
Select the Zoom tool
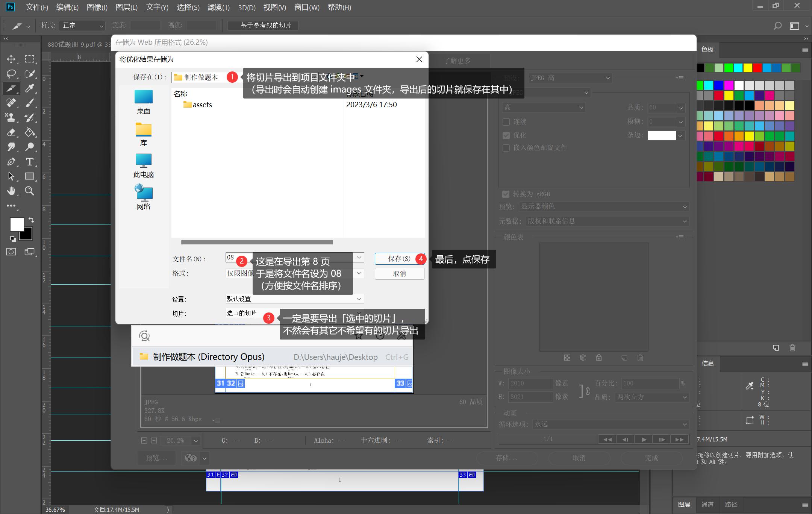[x=29, y=191]
